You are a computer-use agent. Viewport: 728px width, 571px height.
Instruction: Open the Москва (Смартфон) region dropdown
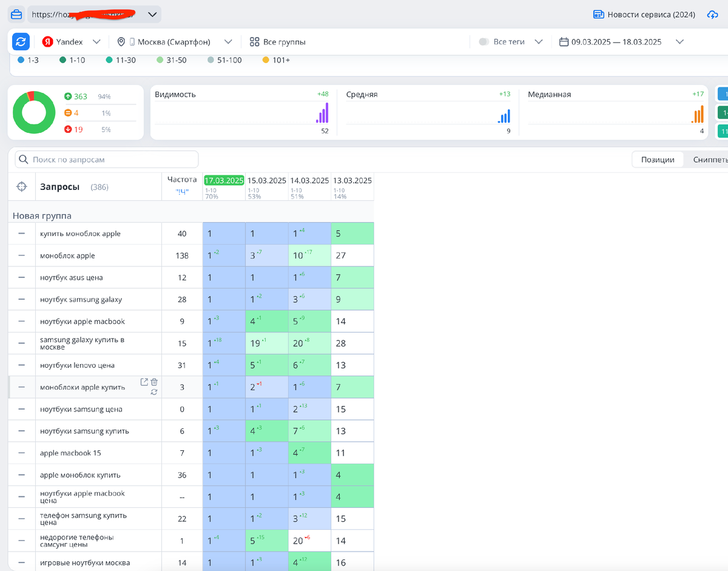pos(228,42)
